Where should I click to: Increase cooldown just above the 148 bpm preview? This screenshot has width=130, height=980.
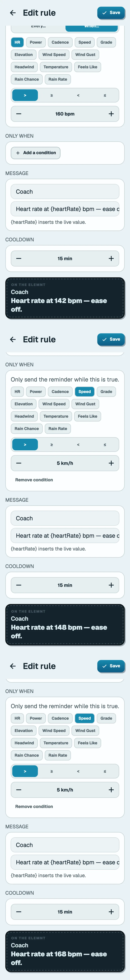click(111, 585)
